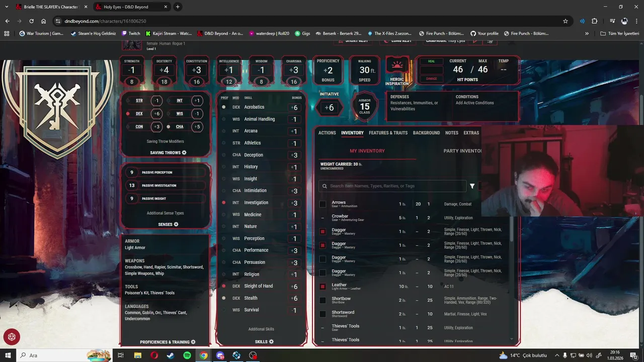
Task: Reload the D&D Beyond page
Action: 31,21
